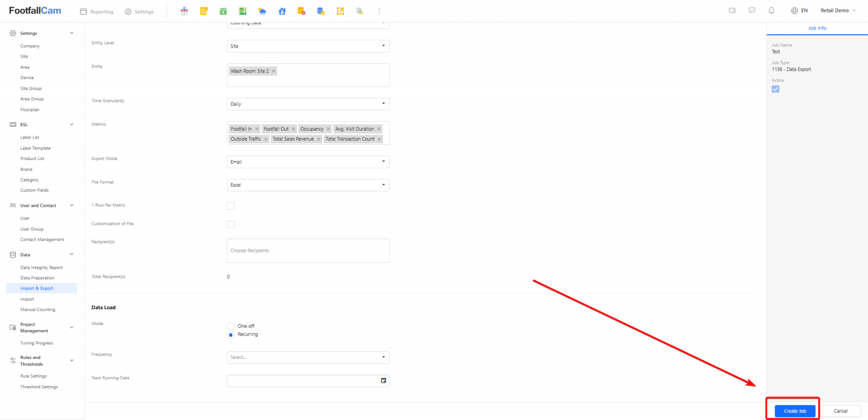Viewport: 868px width, 420px height.
Task: Open the Reporting menu in header
Action: [x=97, y=11]
